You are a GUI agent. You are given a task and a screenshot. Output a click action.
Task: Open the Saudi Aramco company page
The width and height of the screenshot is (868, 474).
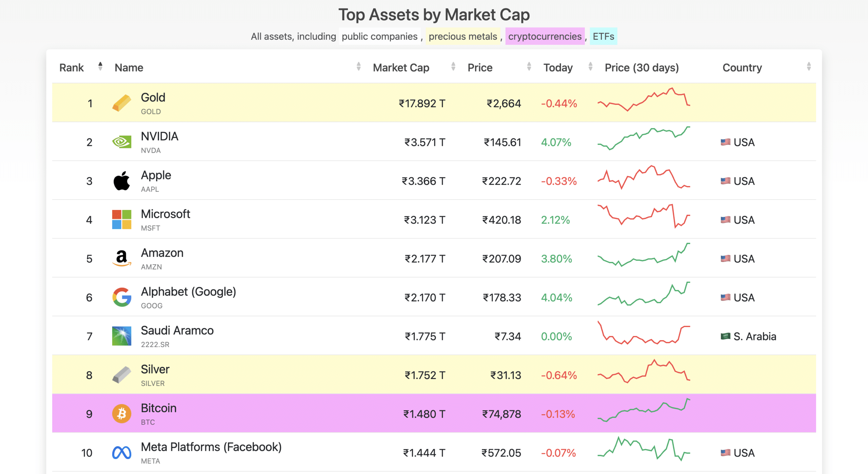tap(177, 330)
